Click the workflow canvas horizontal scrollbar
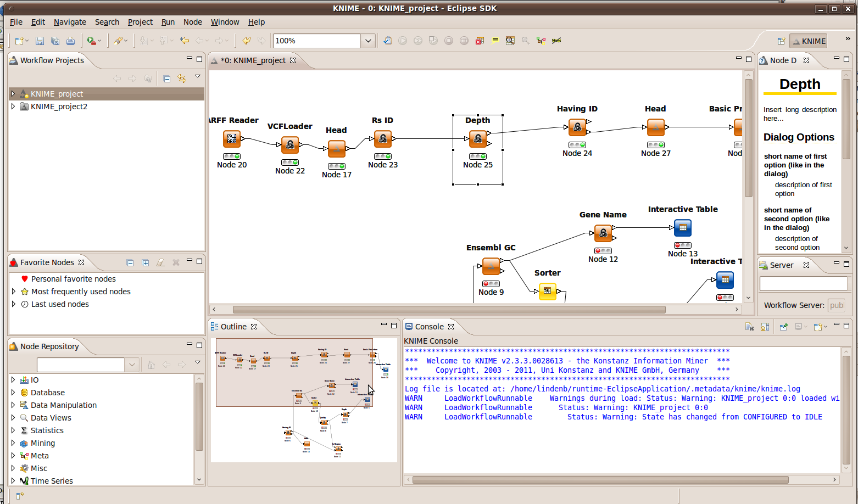The image size is (858, 504). [x=449, y=310]
